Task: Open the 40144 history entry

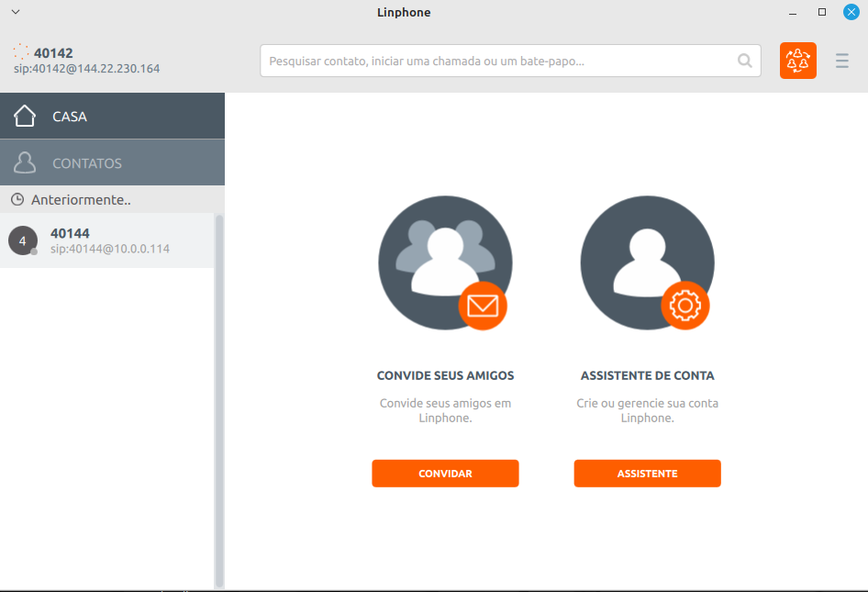Action: (106, 240)
